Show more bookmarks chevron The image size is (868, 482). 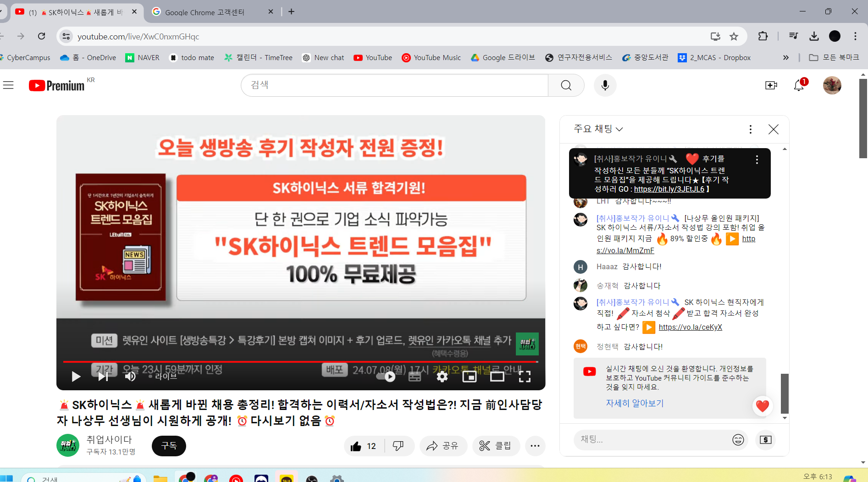[785, 57]
